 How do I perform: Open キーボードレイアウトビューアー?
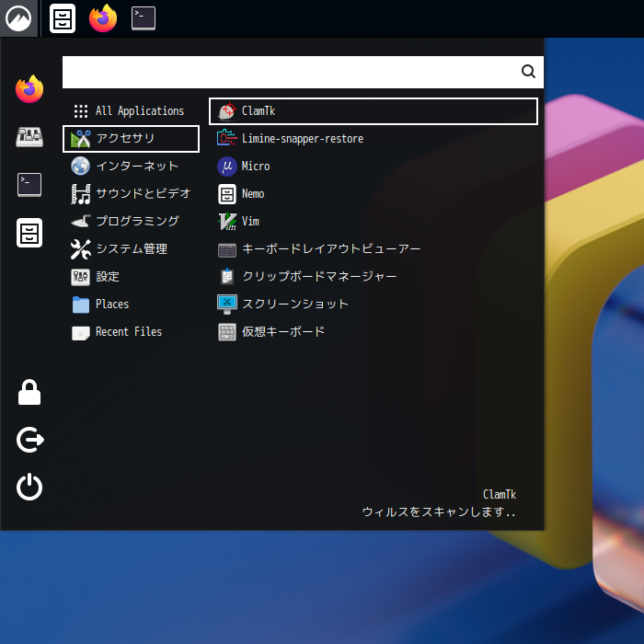[x=374, y=249]
